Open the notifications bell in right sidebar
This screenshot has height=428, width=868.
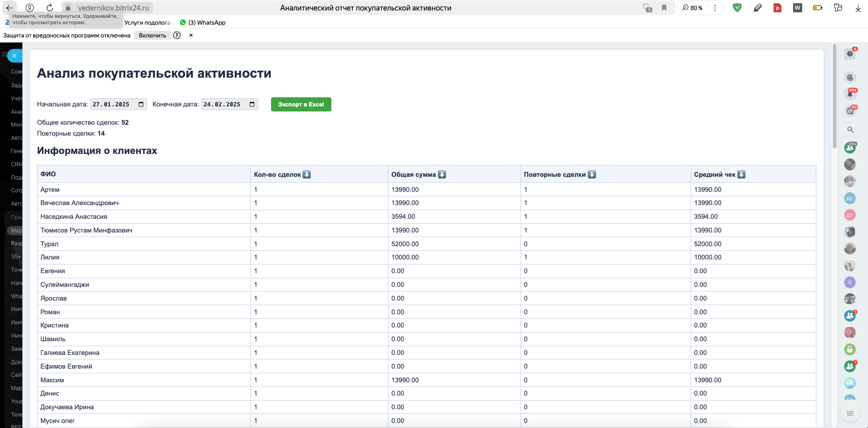[x=850, y=94]
